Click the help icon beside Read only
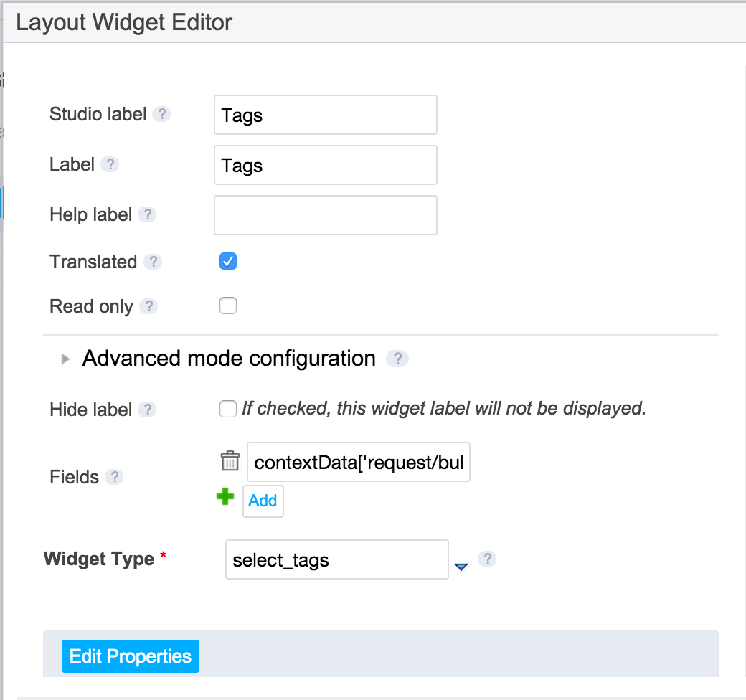Image resolution: width=746 pixels, height=700 pixels. (148, 306)
